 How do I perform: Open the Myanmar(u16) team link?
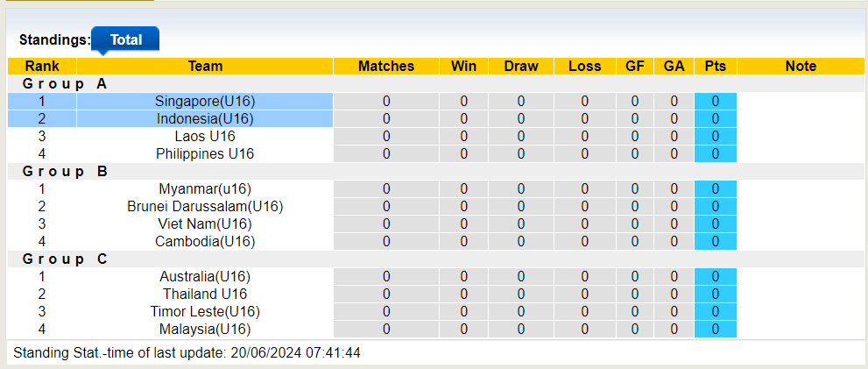[205, 189]
